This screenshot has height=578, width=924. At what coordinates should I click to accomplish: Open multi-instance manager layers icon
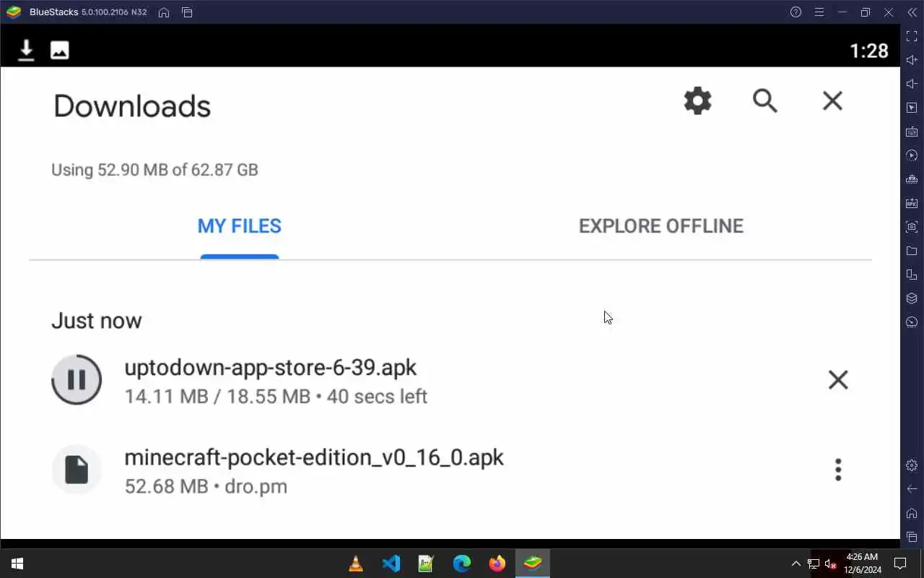tap(912, 298)
